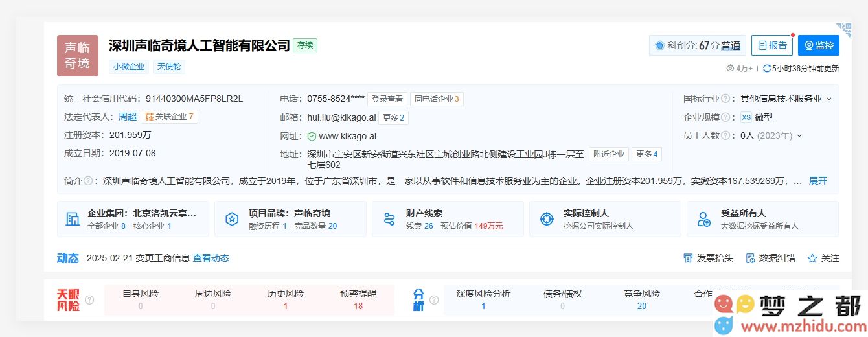Click the 项目品牌 star badge icon
The width and height of the screenshot is (868, 337).
[x=231, y=219]
